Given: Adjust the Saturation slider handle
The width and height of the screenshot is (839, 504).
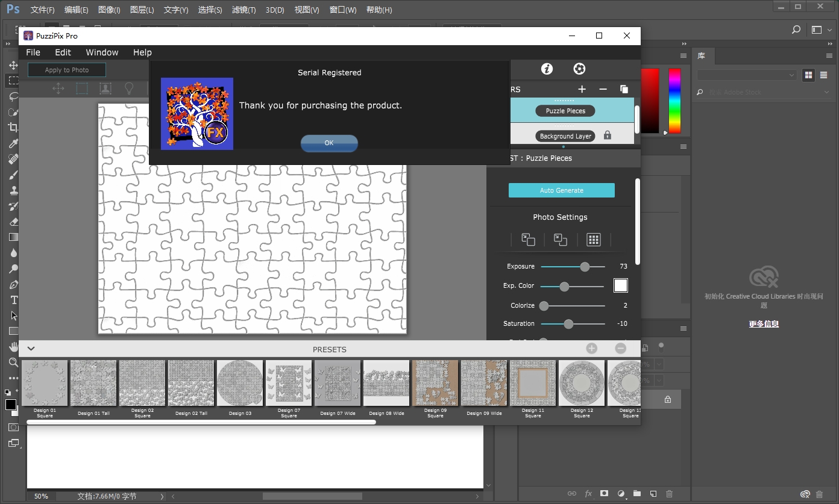Looking at the screenshot, I should 568,324.
